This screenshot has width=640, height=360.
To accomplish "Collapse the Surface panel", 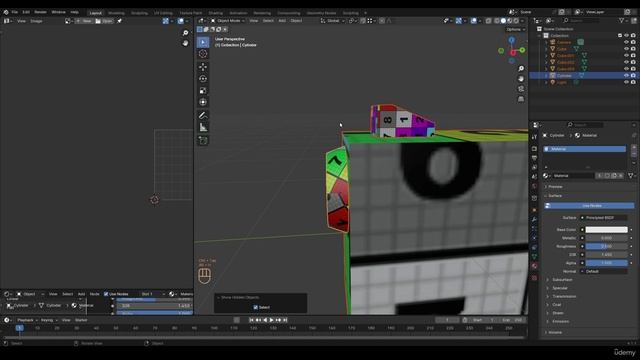I will (555, 196).
